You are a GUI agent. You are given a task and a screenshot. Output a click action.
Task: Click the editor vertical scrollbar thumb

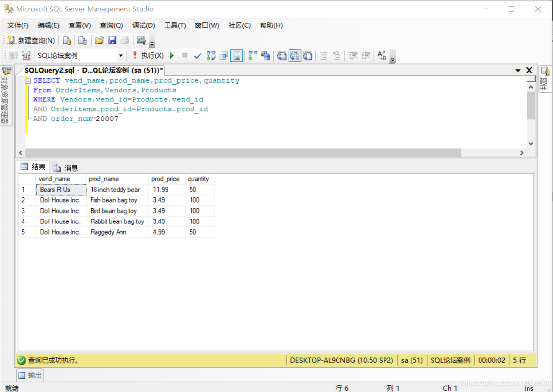531,105
